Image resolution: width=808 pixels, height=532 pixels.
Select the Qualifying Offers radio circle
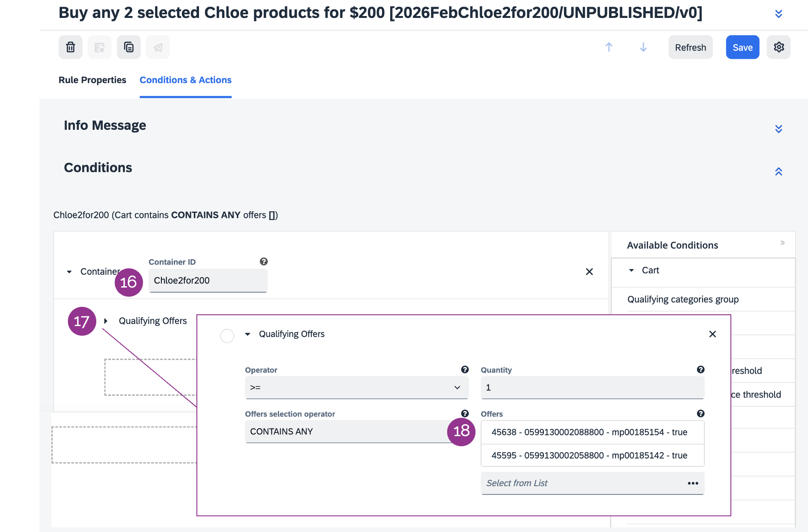(x=227, y=336)
